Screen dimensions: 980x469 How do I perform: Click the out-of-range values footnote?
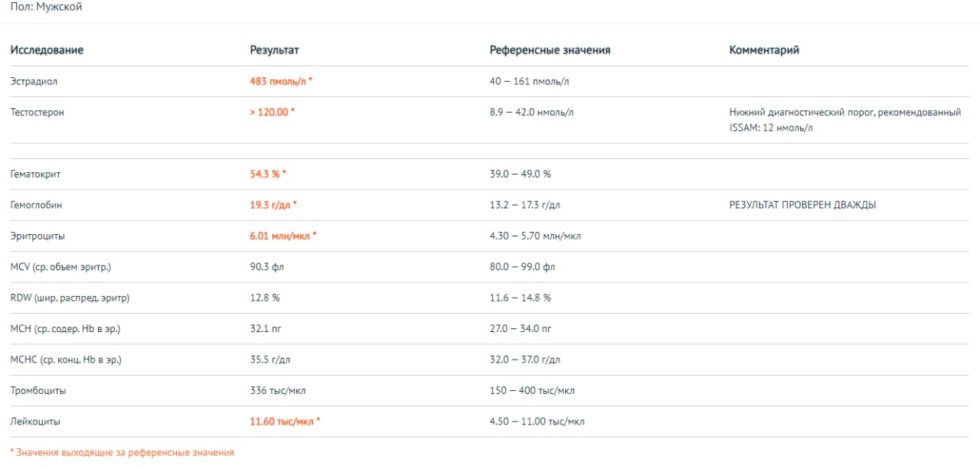pyautogui.click(x=122, y=453)
